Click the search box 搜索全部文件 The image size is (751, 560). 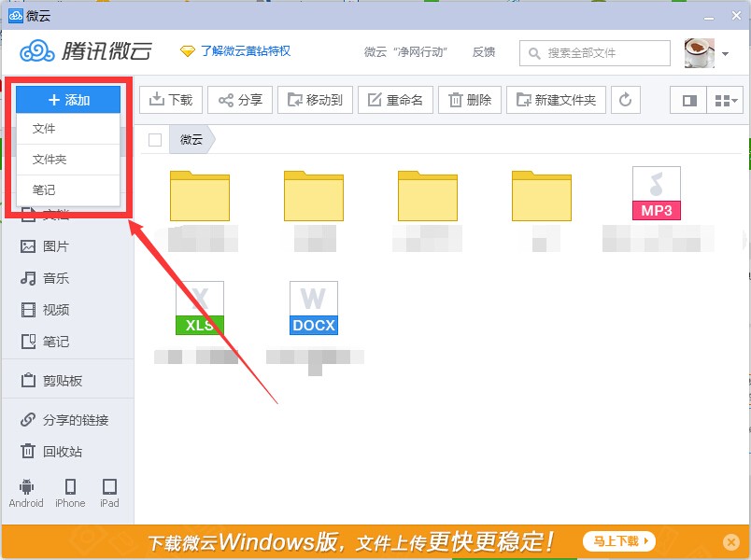(x=595, y=52)
